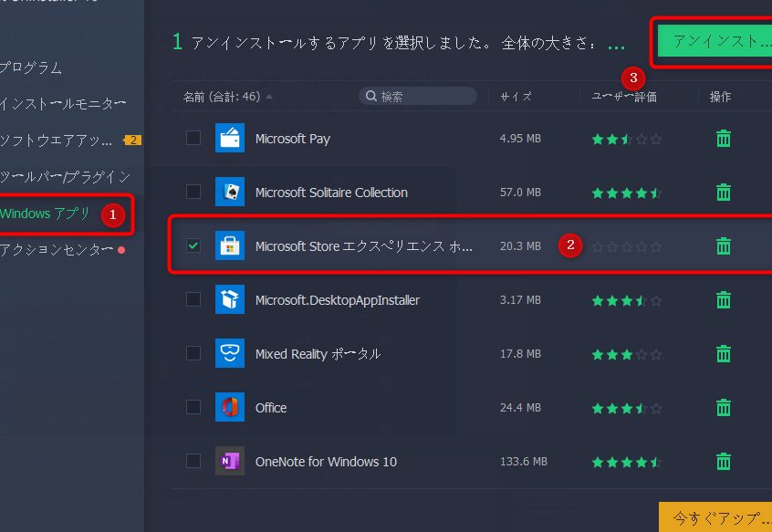The image size is (772, 532).
Task: Click the OneNote for Windows 10 icon
Action: click(x=230, y=461)
